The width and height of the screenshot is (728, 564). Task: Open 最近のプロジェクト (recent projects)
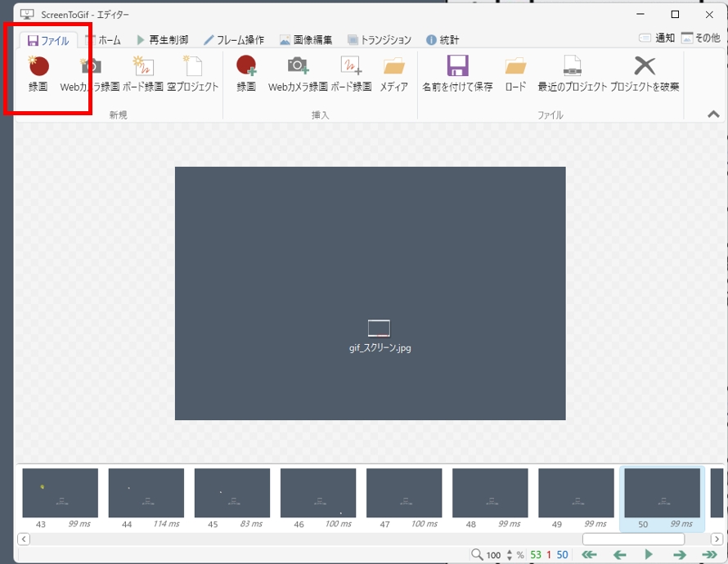pos(573,73)
